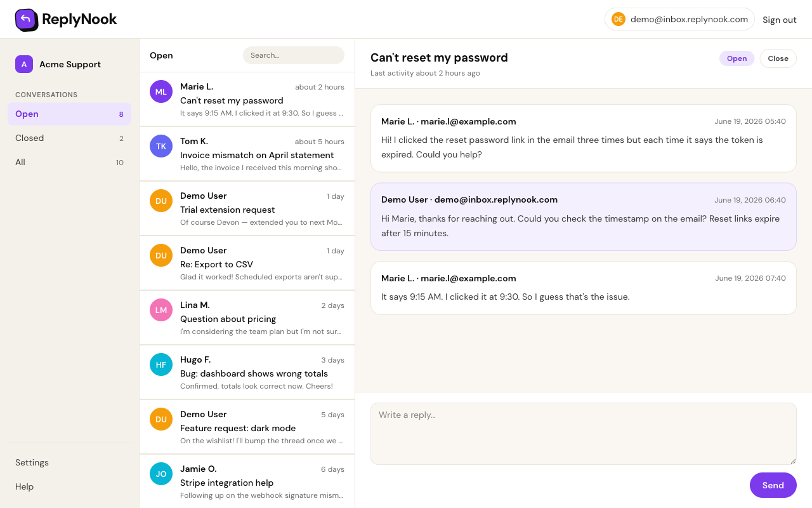Viewport: 812px width, 508px height.
Task: Open the Re: Export to CSV conversation
Action: point(247,264)
